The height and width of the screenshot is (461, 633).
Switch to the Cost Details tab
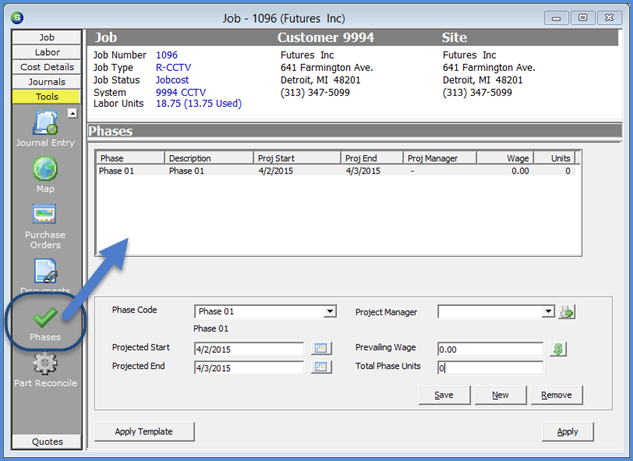pyautogui.click(x=47, y=67)
